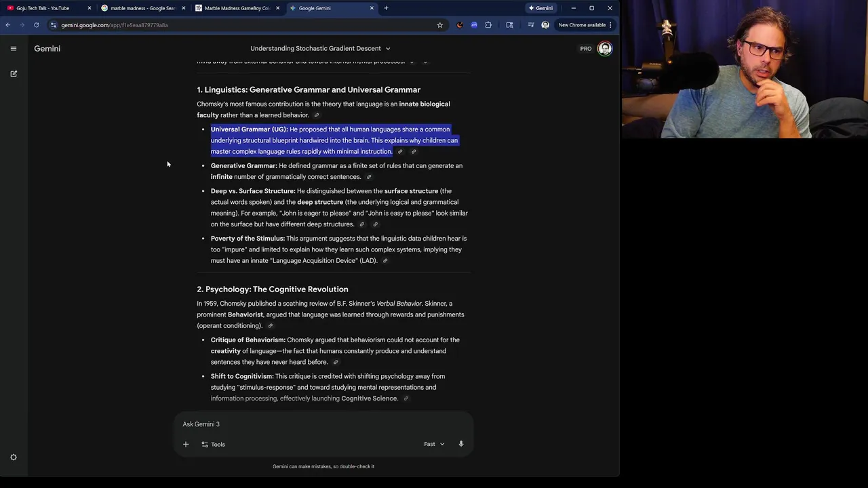The image size is (868, 488).
Task: Click the bold 'Shift to Cognitivism:' label
Action: click(242, 376)
